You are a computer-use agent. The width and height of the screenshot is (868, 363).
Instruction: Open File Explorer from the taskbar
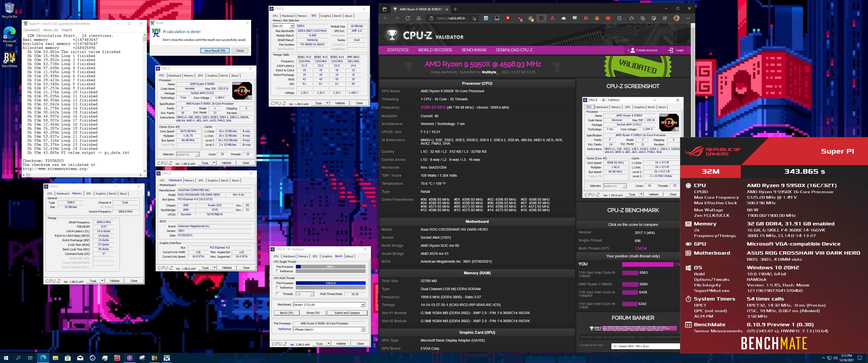pyautogui.click(x=55, y=358)
